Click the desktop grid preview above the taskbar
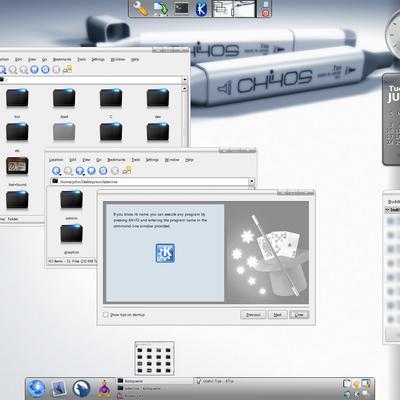Image resolution: width=400 pixels, height=400 pixels. [154, 358]
